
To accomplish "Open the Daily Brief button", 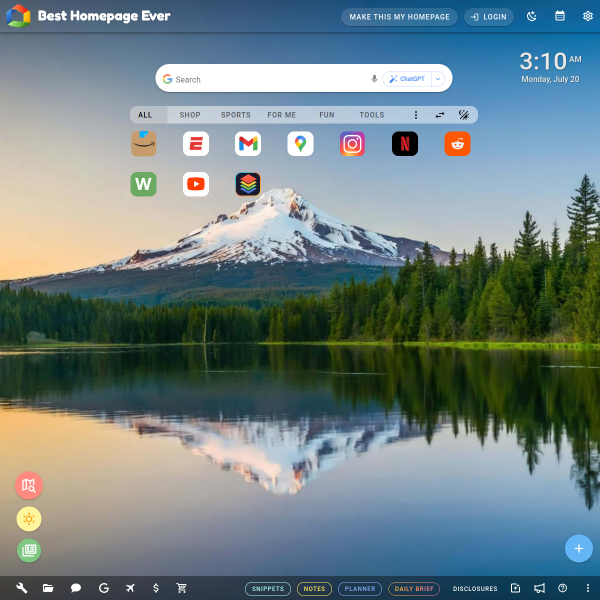I will pos(414,589).
